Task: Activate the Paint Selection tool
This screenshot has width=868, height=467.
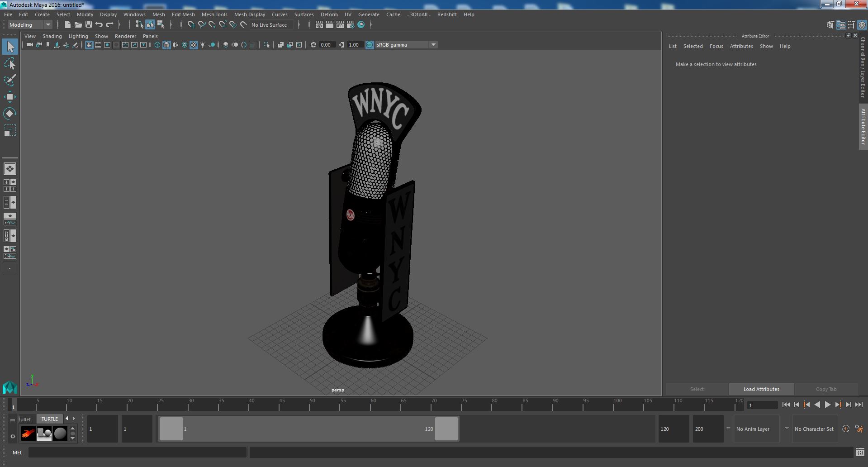Action: pyautogui.click(x=10, y=80)
